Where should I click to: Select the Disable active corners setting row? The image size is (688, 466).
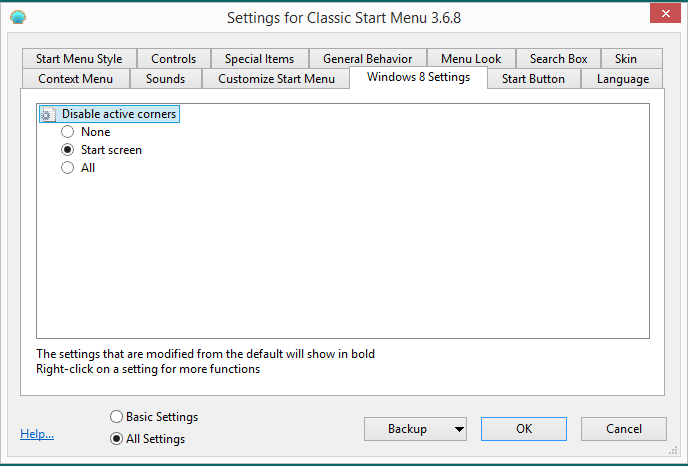(x=118, y=114)
